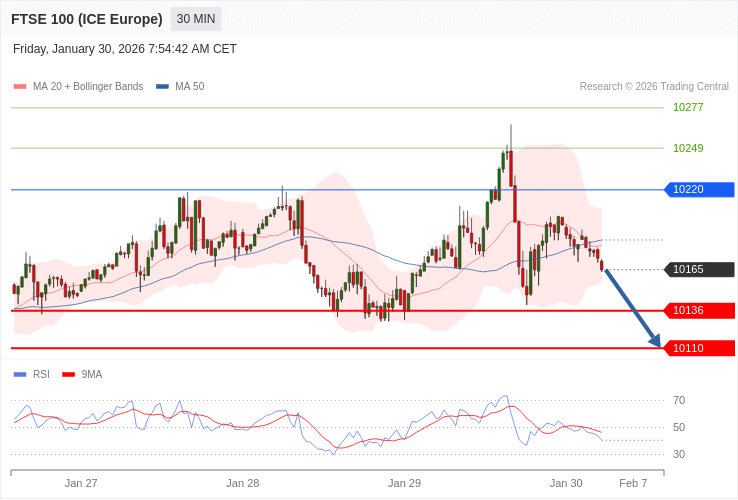Click the Jan 28 date axis label
This screenshot has width=738, height=500.
243,484
